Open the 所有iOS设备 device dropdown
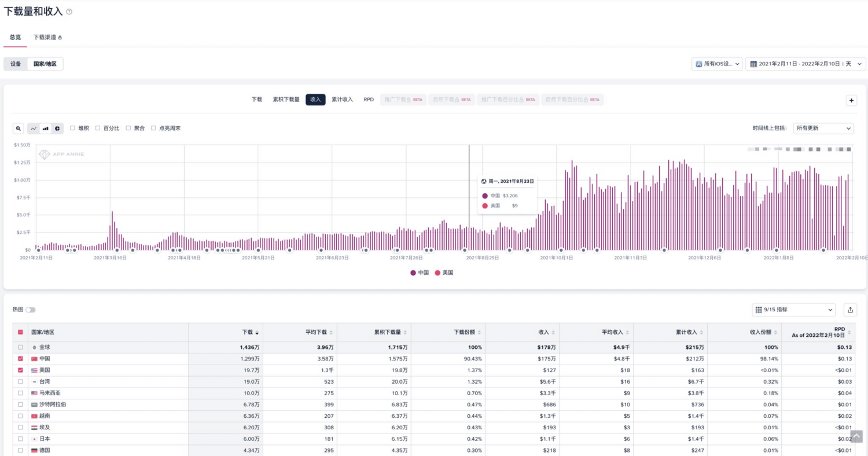 point(717,64)
